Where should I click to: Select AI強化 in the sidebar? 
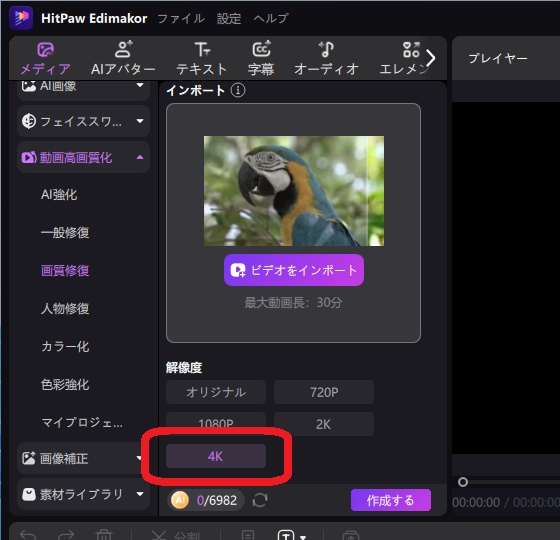coord(59,195)
